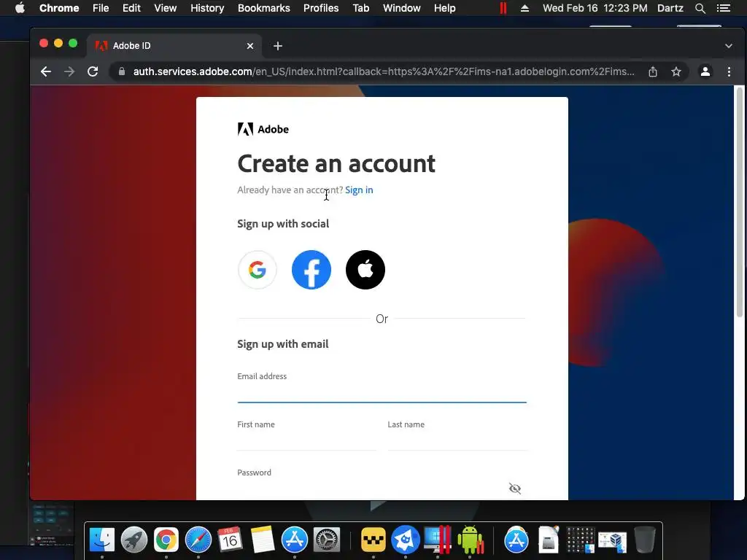
Task: Reload the page with the refresh icon
Action: coord(93,71)
